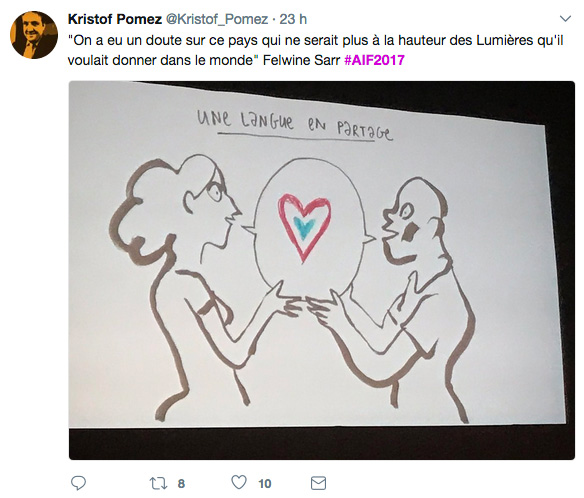Expand the tweet options chevron menu
The image size is (584, 498).
pos(565,19)
